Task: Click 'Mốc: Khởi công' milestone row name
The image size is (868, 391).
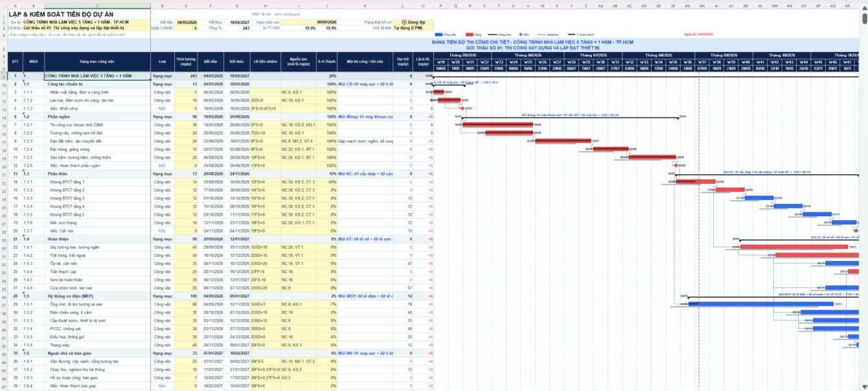Action: click(x=65, y=109)
